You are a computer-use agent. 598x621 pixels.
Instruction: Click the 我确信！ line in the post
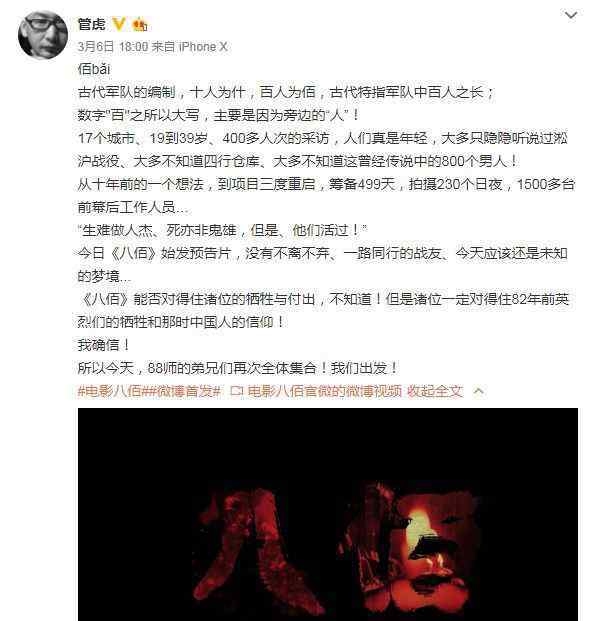(x=104, y=345)
